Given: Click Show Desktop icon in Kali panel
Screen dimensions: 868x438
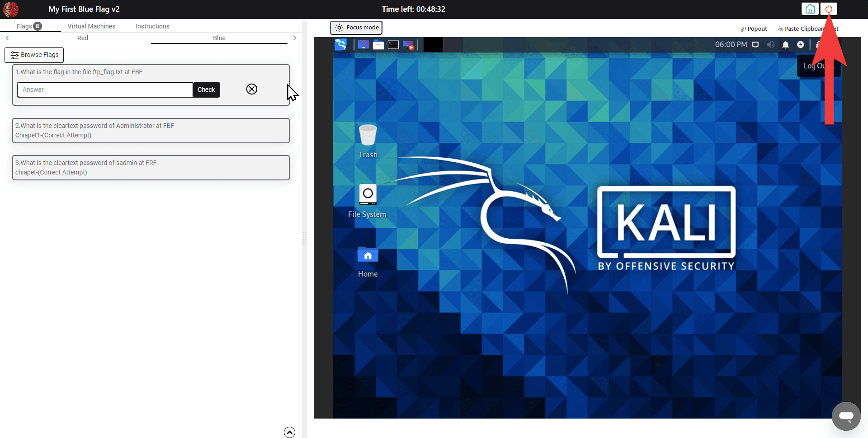Looking at the screenshot, I should [363, 45].
